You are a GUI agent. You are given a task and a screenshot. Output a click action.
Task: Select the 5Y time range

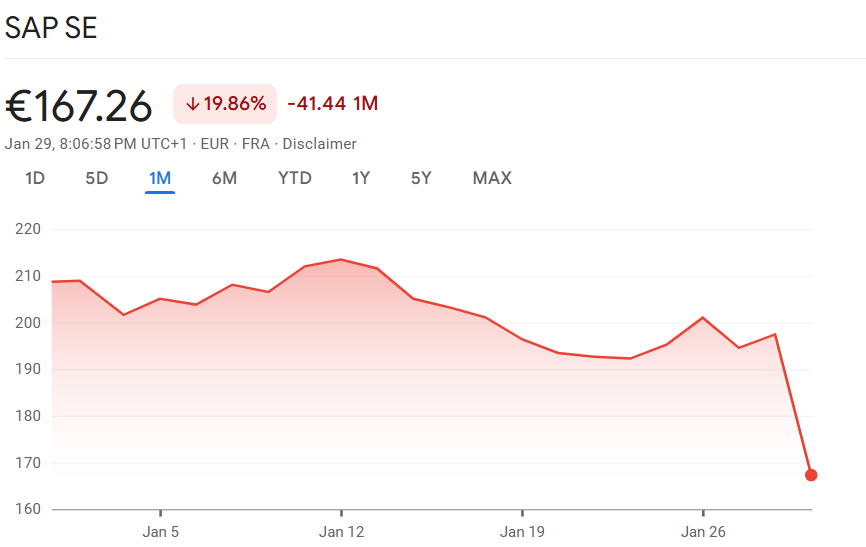[x=421, y=178]
